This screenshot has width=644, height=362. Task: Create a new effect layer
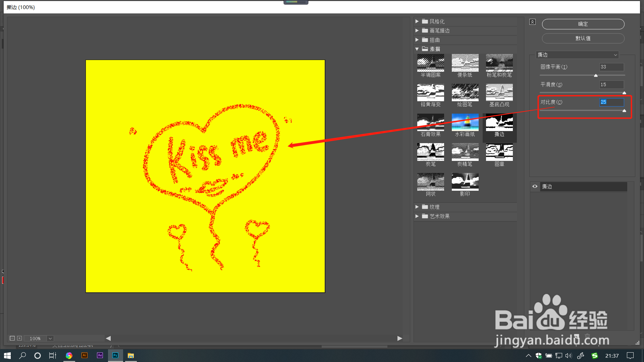click(577, 336)
